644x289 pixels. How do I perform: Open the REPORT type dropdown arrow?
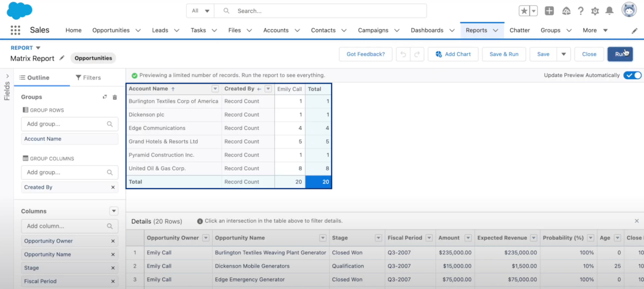point(38,48)
